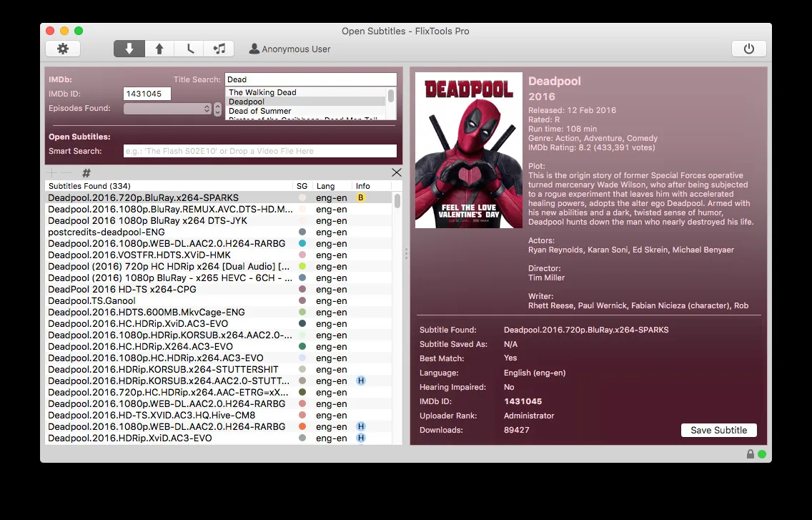Viewport: 812px width, 520px height.
Task: Switch to the upload arrow tab
Action: (x=159, y=49)
